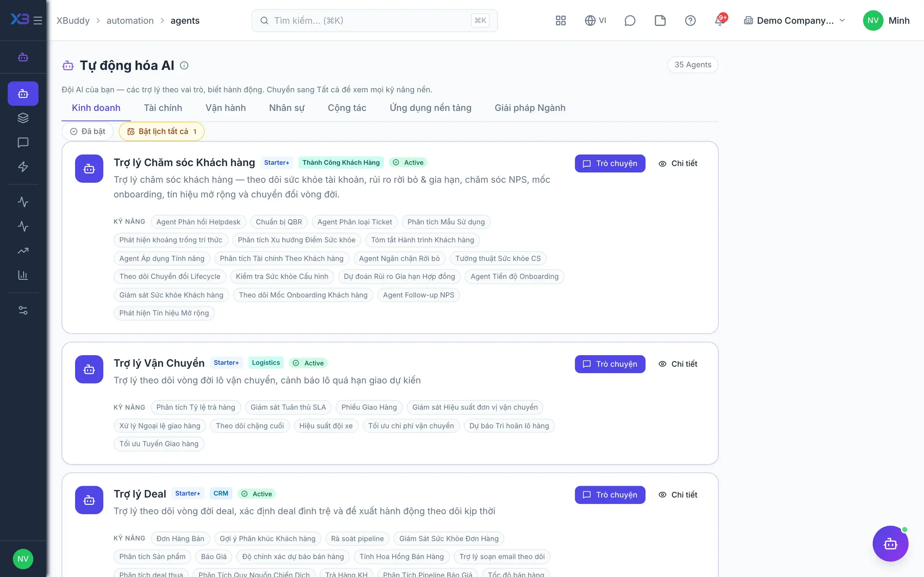Open the notifications bell with 9+ badge
Screen dimensions: 924x577
(720, 21)
